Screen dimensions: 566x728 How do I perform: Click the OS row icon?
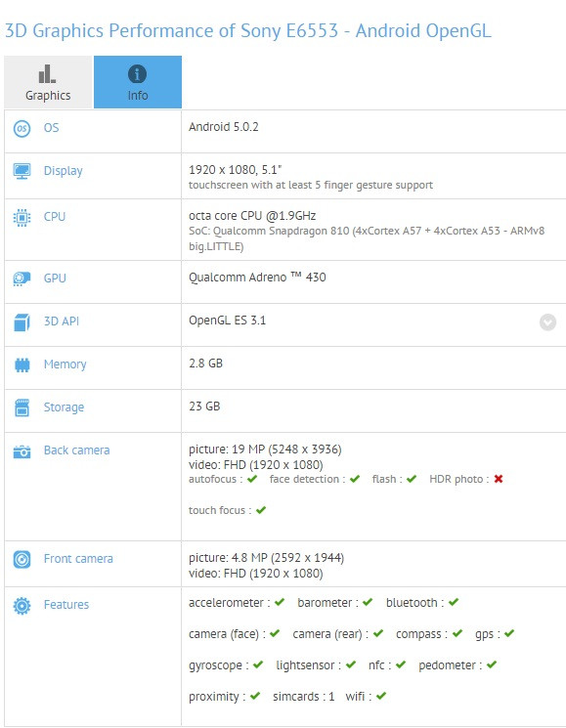click(x=22, y=129)
